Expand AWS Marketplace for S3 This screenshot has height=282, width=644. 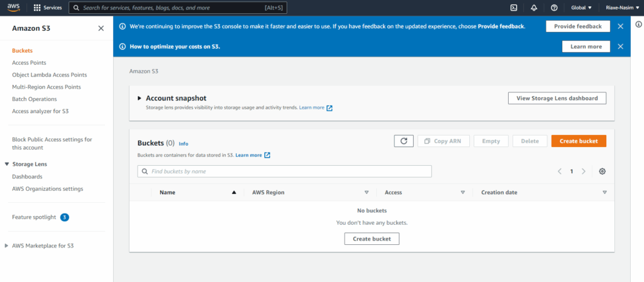[x=6, y=246]
